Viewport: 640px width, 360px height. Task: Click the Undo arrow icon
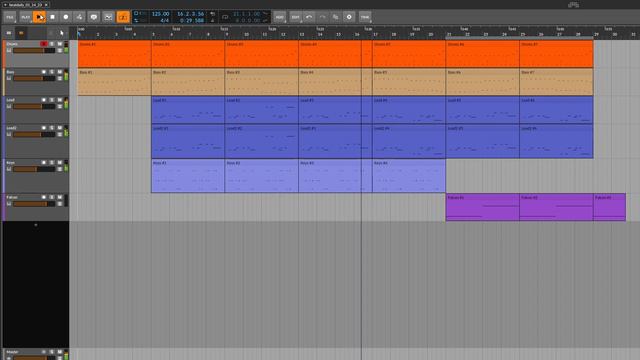coord(309,17)
